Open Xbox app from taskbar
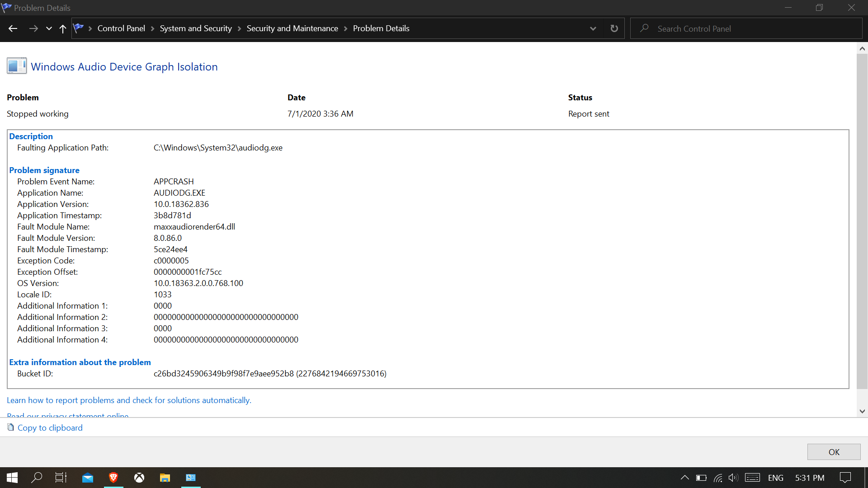The height and width of the screenshot is (488, 868). (139, 478)
